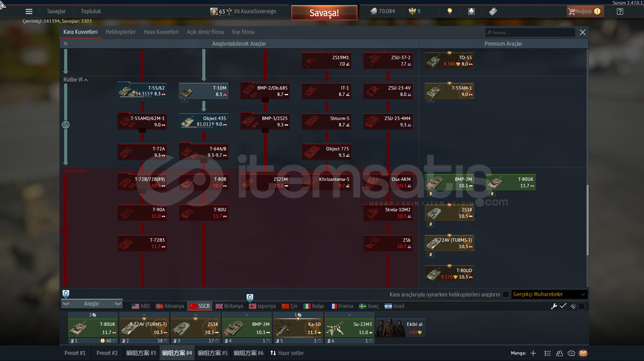Click the Araştır research button
Screen dimensions: 644x361
[92, 304]
